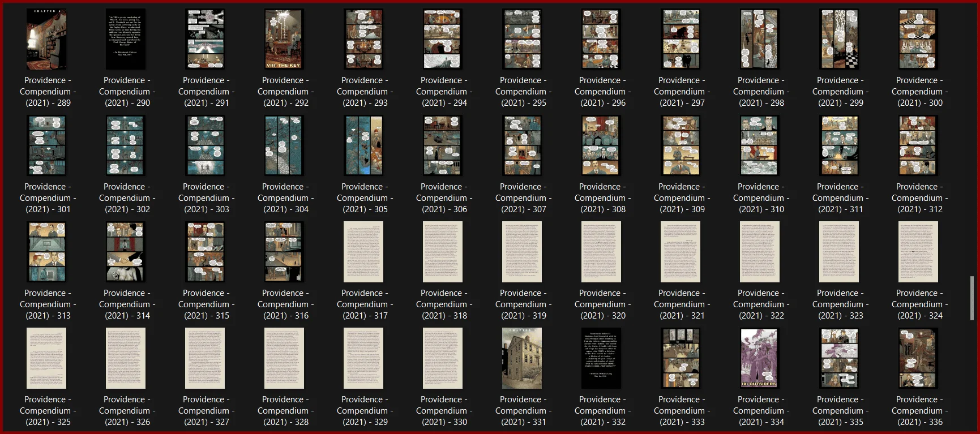
Task: Select thumbnail of Providence Compendium (2021) - 295
Action: (522, 39)
